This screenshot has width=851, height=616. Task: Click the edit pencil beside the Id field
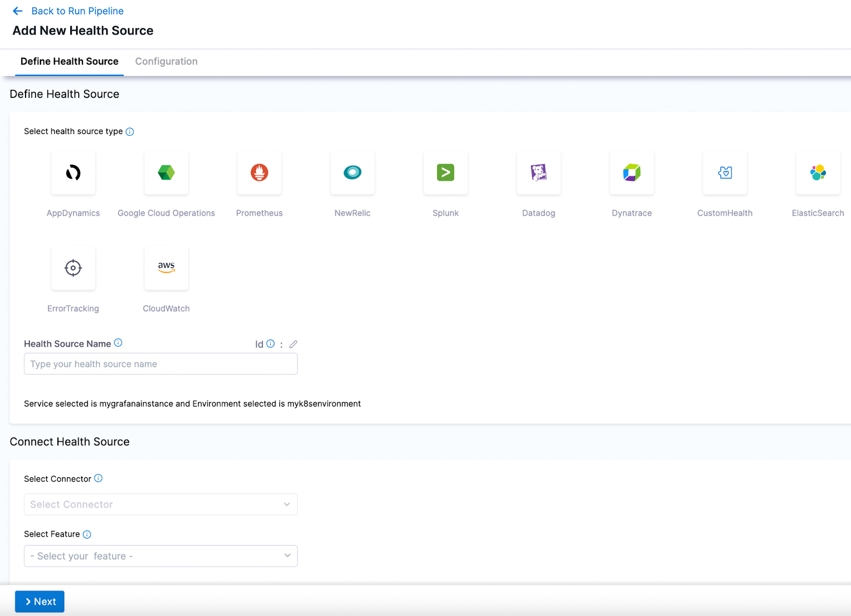pos(293,344)
